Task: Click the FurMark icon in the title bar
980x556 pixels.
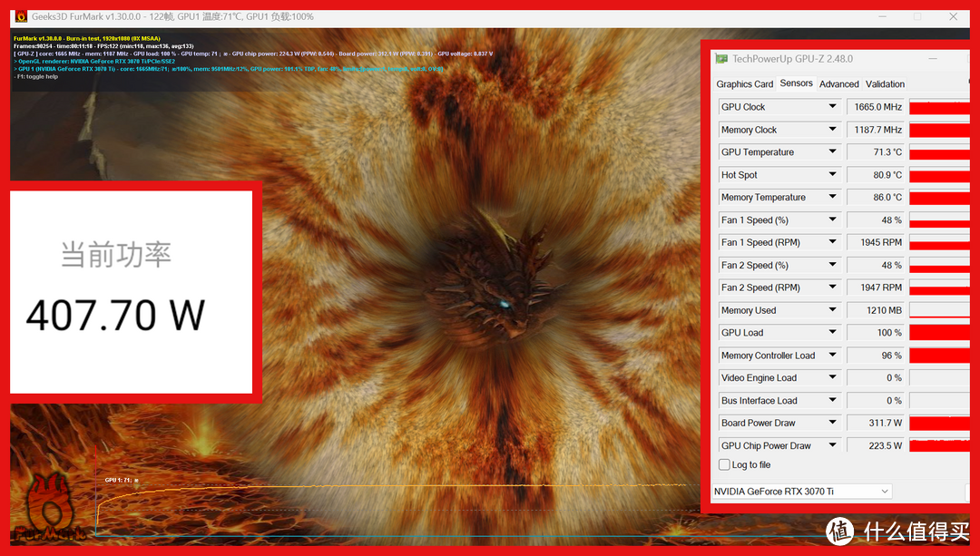Action: click(20, 16)
